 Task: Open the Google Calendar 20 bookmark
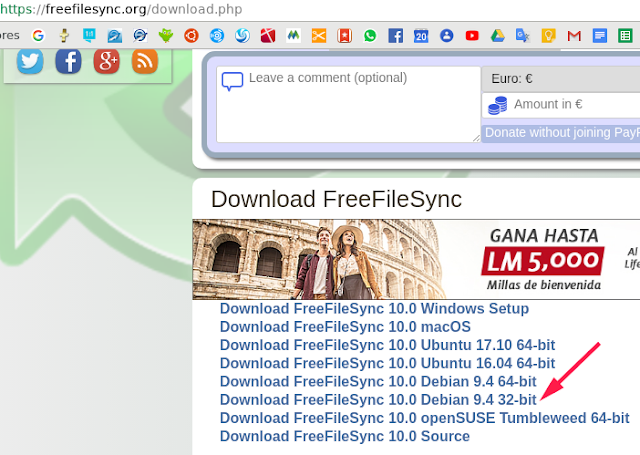pos(421,36)
